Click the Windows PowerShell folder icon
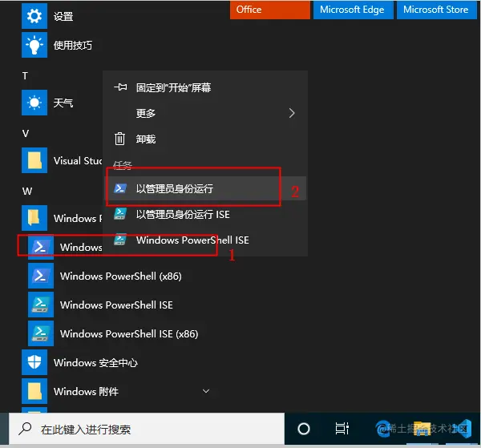481x448 pixels. 34,218
